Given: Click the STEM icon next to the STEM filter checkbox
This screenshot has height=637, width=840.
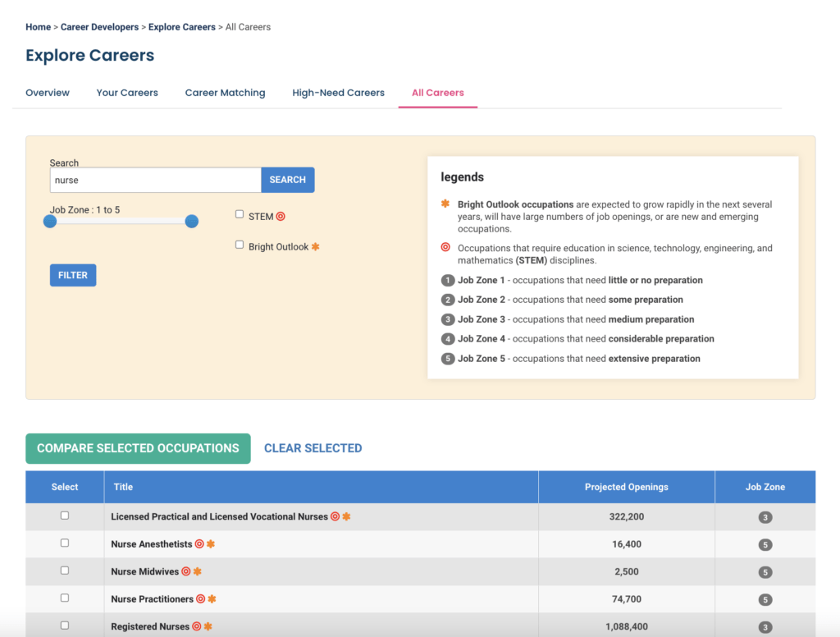Looking at the screenshot, I should 281,217.
